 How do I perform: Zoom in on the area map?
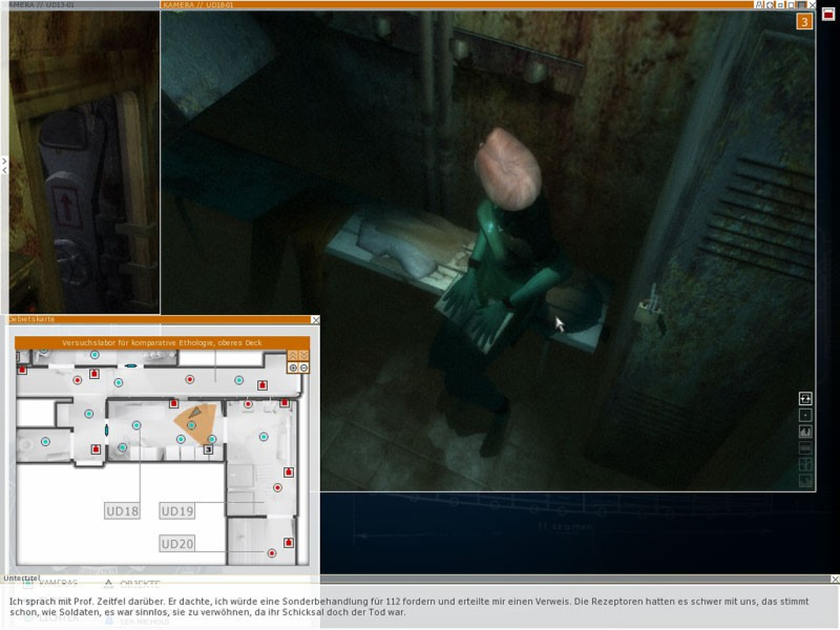pos(293,368)
